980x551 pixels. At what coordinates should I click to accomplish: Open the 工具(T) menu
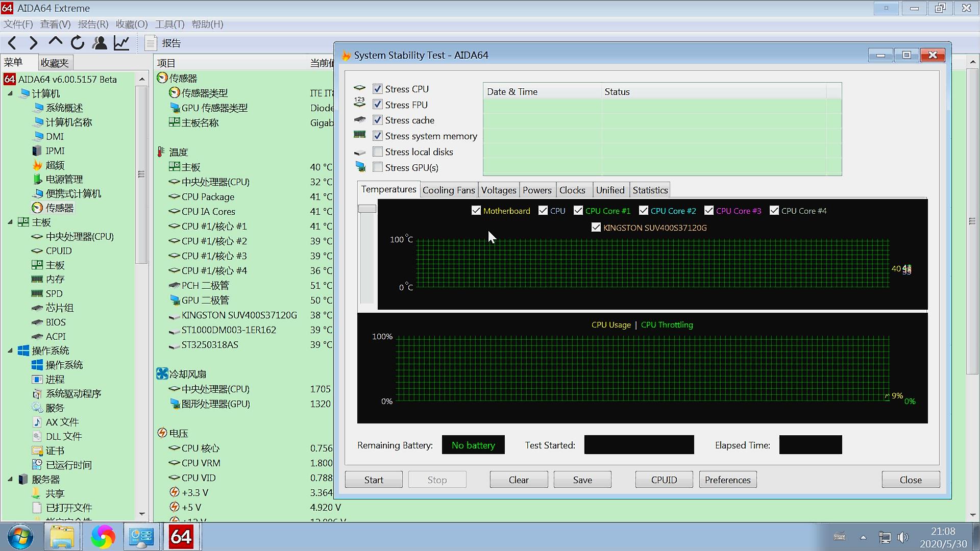(x=169, y=24)
